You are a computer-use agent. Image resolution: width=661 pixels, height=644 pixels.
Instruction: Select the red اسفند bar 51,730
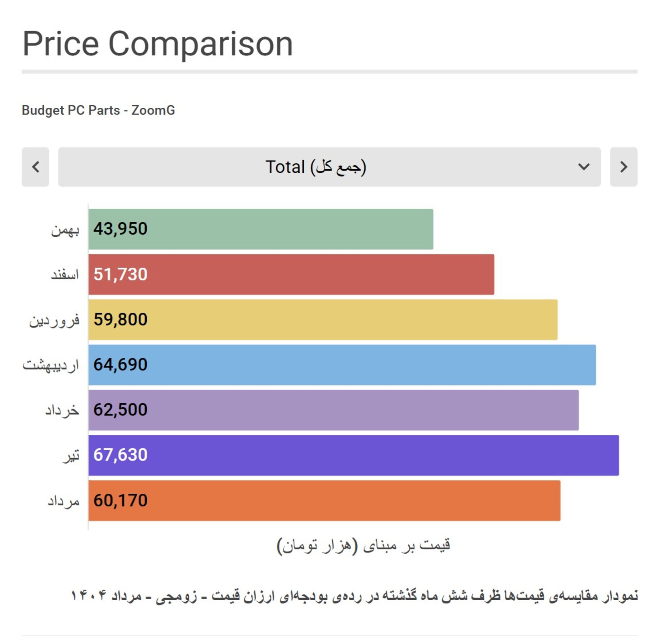pyautogui.click(x=291, y=275)
